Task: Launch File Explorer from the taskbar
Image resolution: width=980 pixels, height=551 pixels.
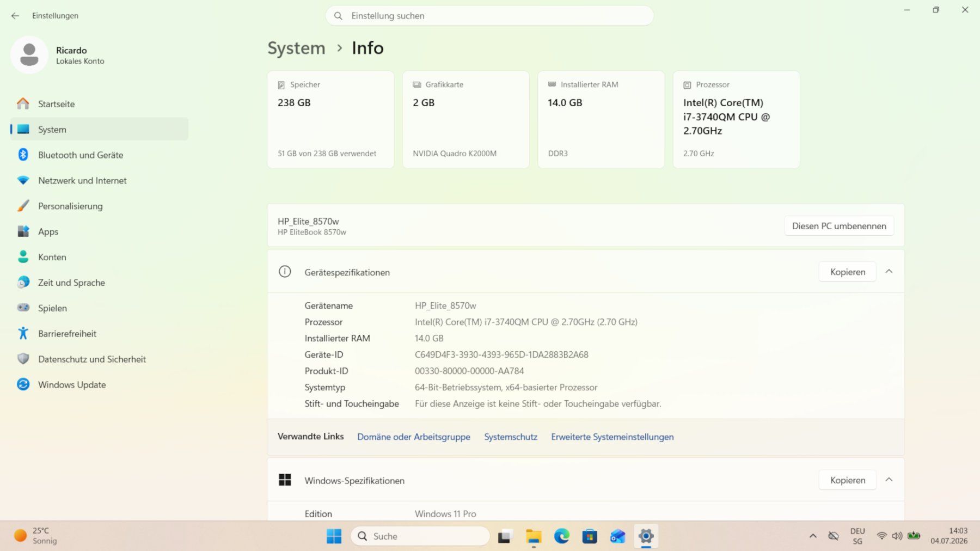Action: coord(534,536)
